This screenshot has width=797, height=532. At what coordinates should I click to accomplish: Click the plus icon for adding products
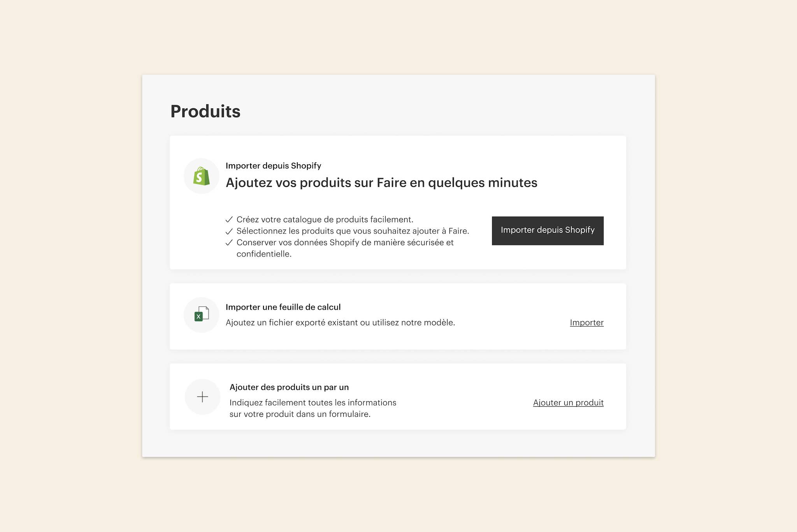tap(202, 397)
